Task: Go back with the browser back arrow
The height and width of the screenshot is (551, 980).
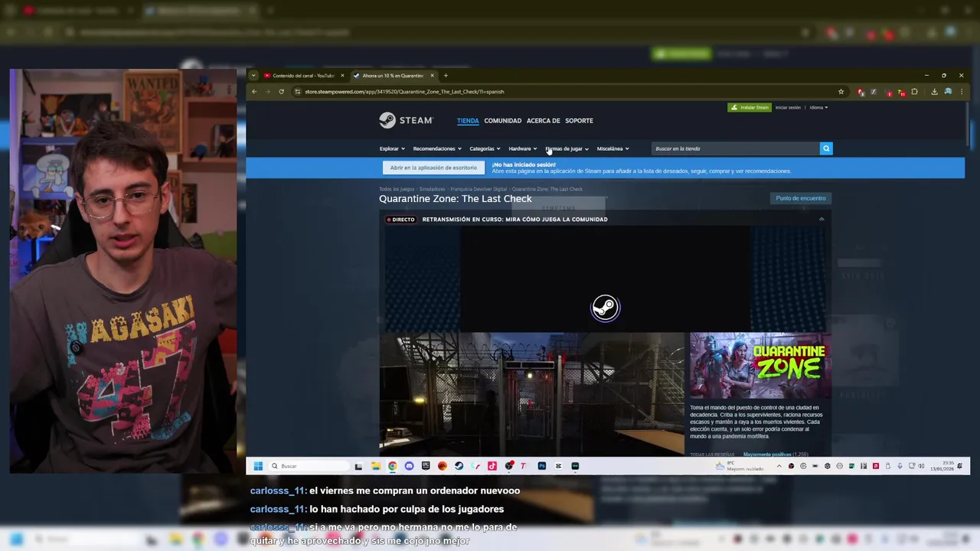Action: pos(255,92)
